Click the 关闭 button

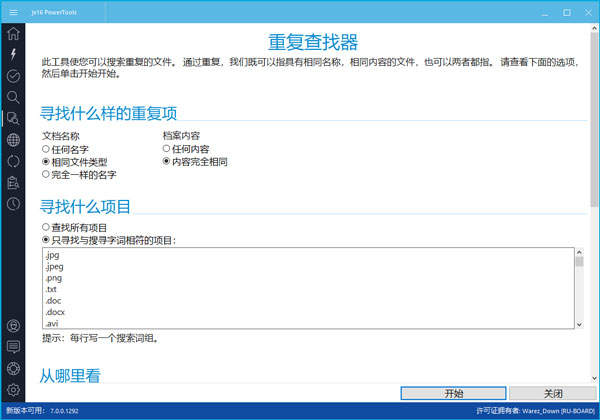tap(553, 393)
